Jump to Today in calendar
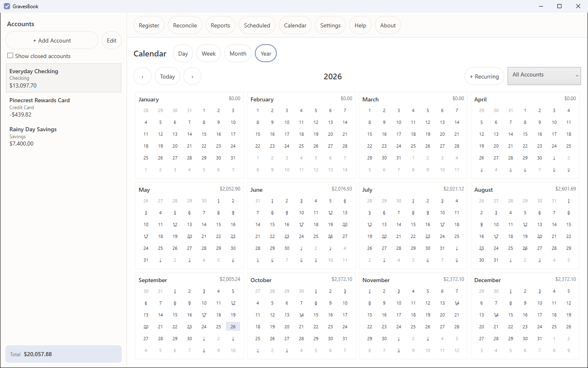The image size is (588, 368). [x=167, y=76]
